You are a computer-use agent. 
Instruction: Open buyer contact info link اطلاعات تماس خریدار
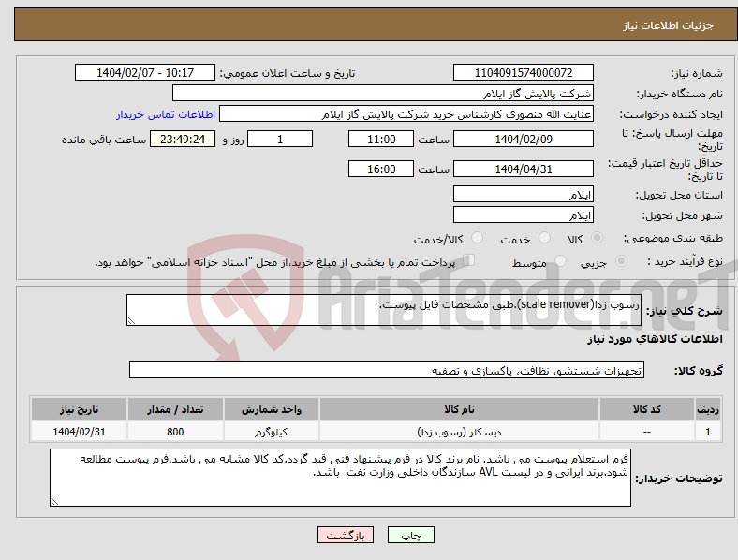(x=166, y=114)
